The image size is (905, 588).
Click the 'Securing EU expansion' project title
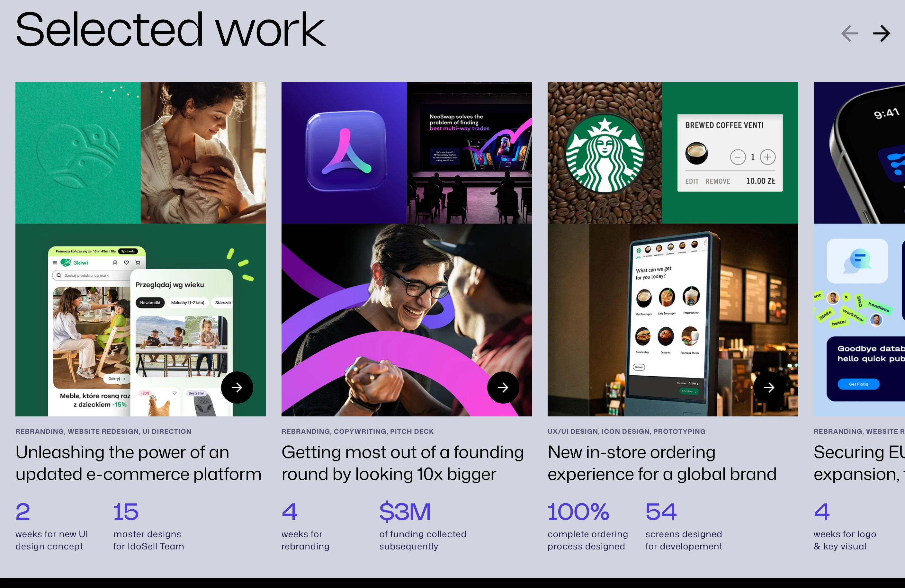tap(859, 463)
